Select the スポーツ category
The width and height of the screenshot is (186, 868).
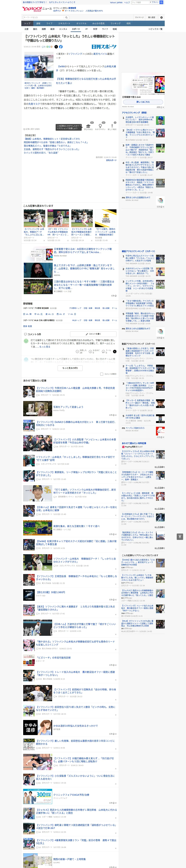76,29
